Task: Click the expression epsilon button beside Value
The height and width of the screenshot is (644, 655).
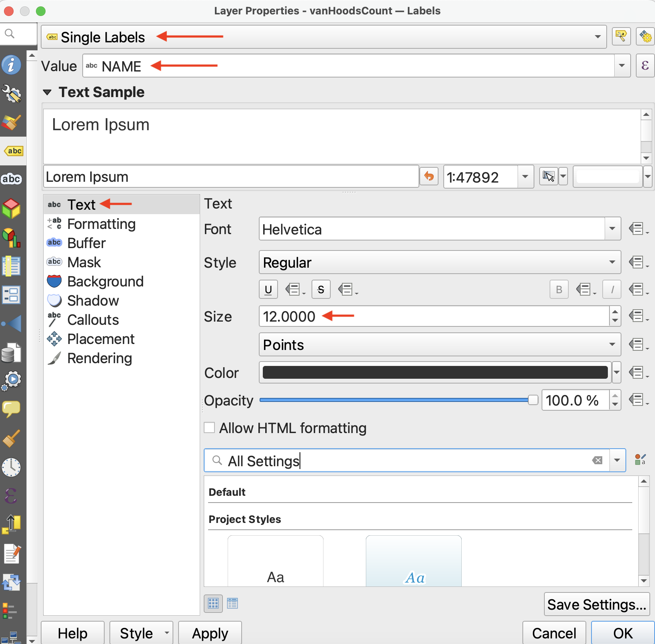Action: tap(645, 66)
